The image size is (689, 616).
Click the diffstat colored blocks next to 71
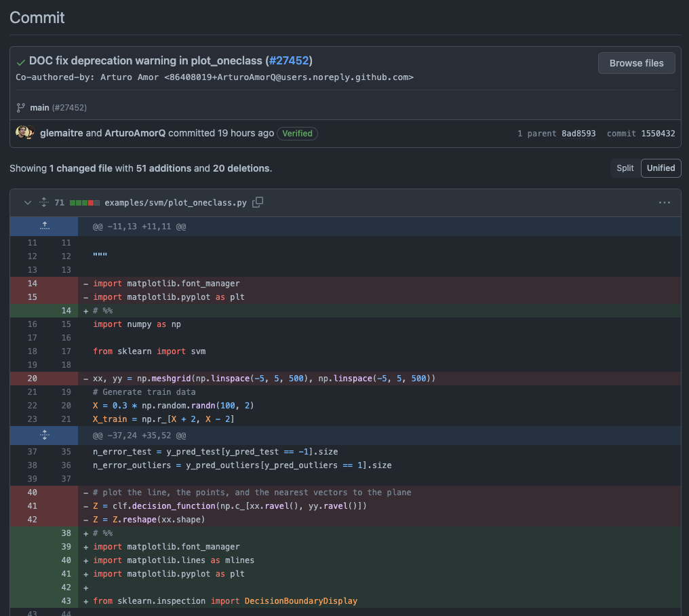click(86, 201)
